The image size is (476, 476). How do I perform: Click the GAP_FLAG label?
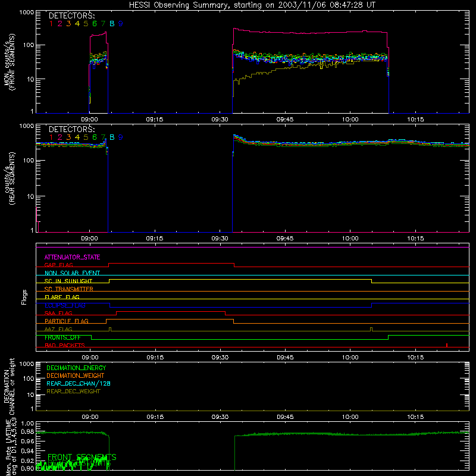58,265
